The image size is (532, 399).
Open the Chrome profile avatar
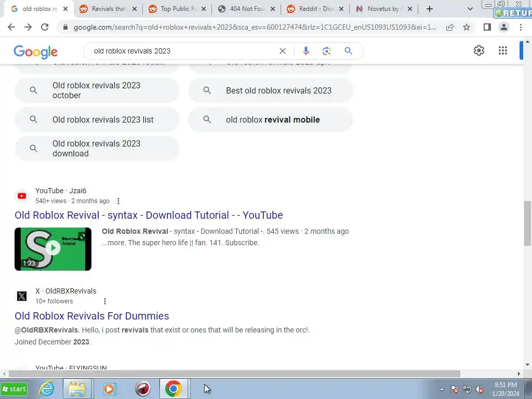(x=504, y=27)
